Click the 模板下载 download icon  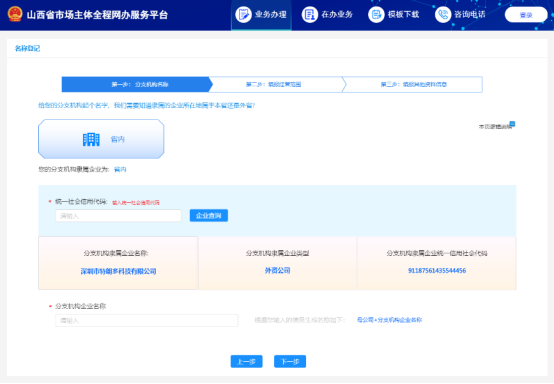click(376, 14)
